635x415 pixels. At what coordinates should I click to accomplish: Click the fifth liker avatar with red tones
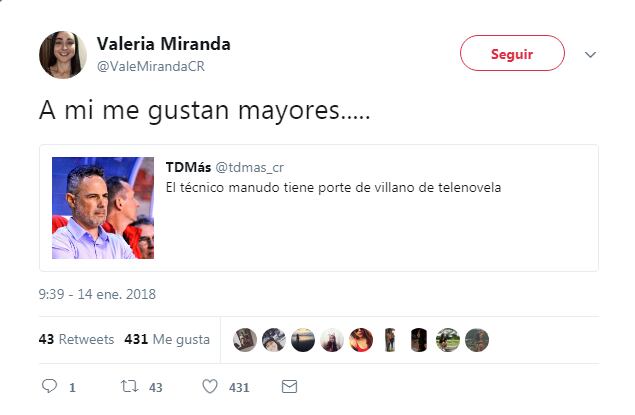(361, 339)
